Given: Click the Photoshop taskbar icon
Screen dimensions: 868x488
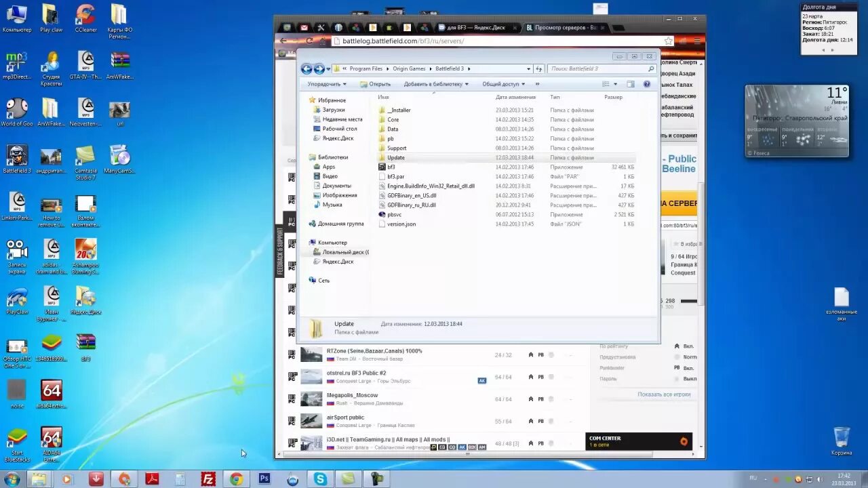Looking at the screenshot, I should point(264,479).
